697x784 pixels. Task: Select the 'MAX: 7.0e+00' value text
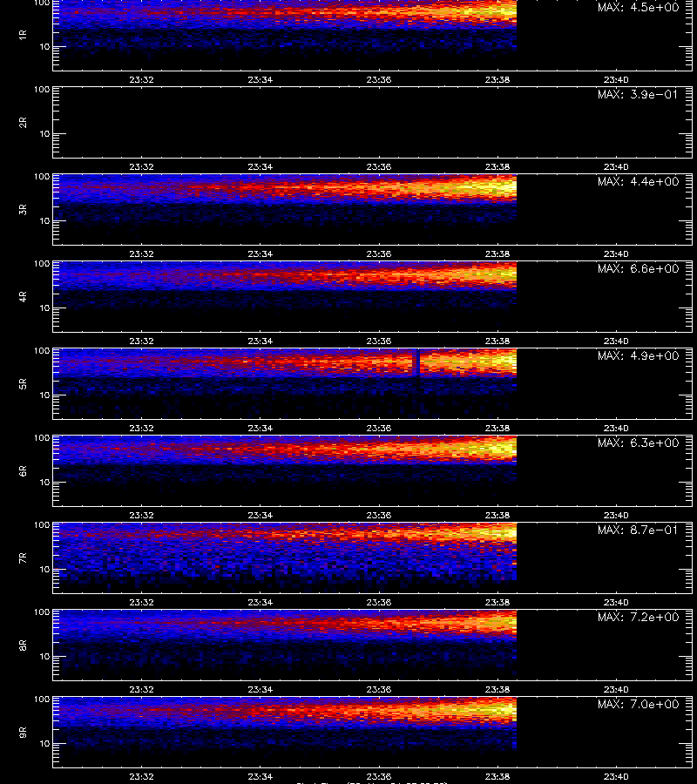[x=638, y=704]
